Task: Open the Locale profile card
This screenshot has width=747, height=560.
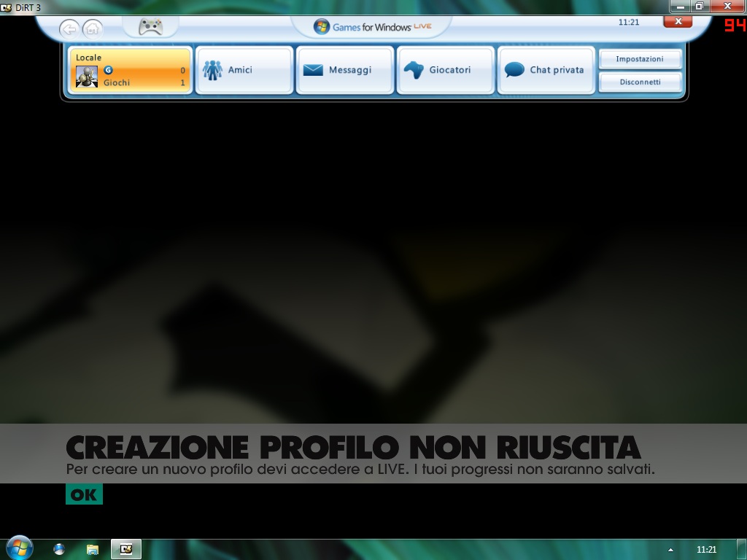Action: point(130,70)
